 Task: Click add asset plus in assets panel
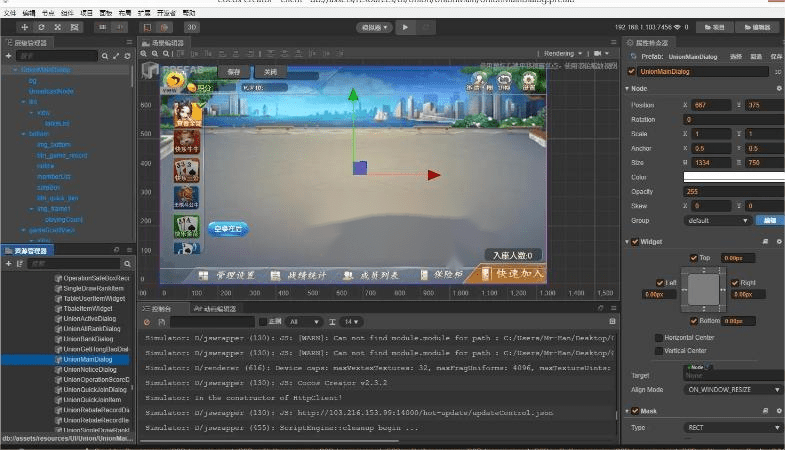(x=9, y=263)
